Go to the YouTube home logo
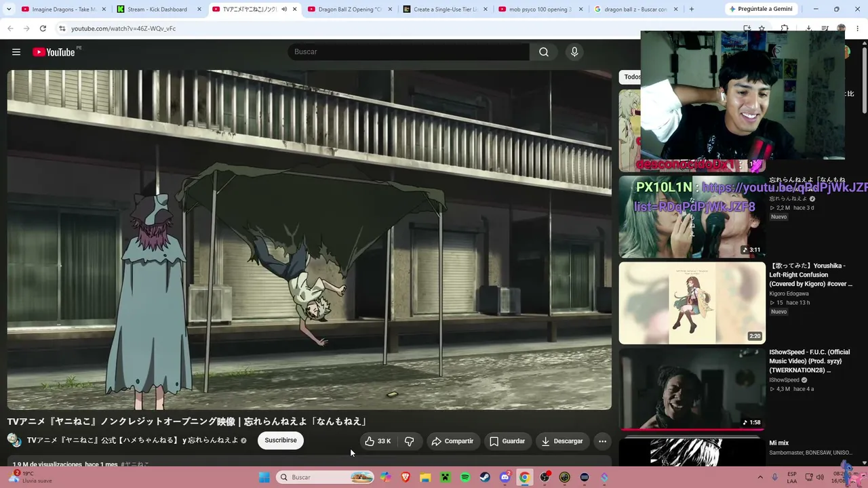The height and width of the screenshot is (488, 868). coord(54,52)
